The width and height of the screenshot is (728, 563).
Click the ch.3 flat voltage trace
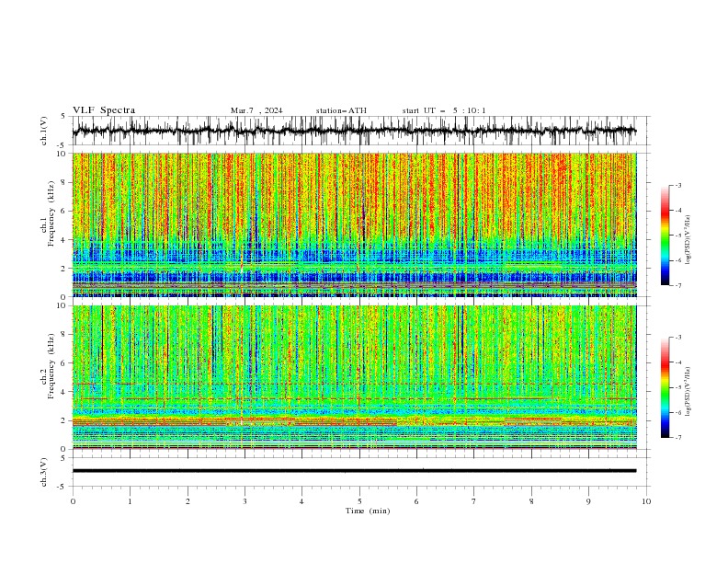[x=354, y=471]
